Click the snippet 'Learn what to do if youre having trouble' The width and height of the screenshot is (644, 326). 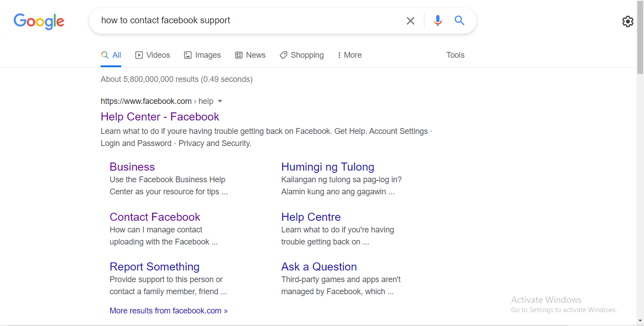point(173,131)
